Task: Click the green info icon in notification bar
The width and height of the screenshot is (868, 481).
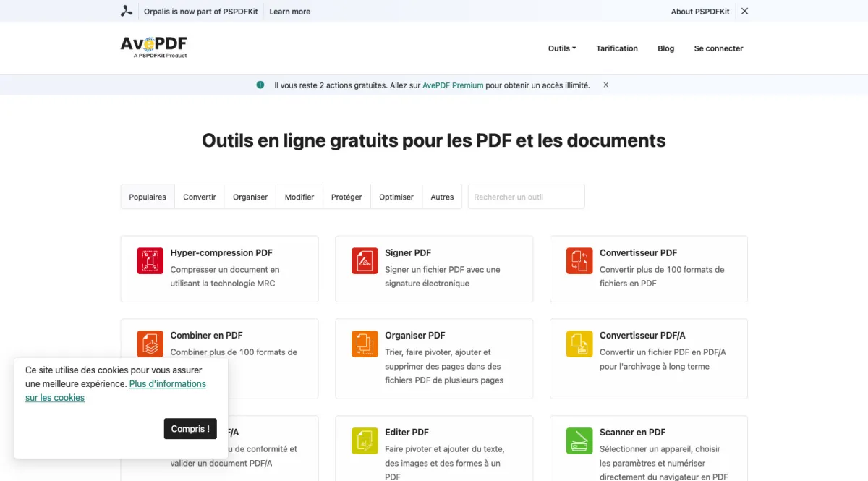Action: pos(260,85)
